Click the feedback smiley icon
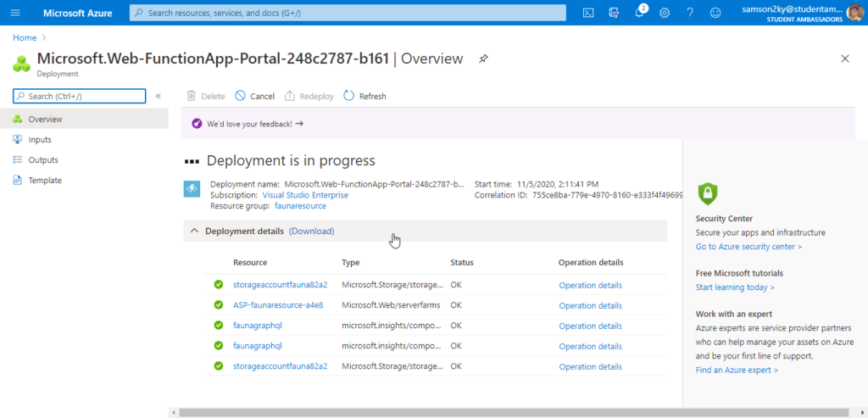The height and width of the screenshot is (418, 868). [x=715, y=13]
